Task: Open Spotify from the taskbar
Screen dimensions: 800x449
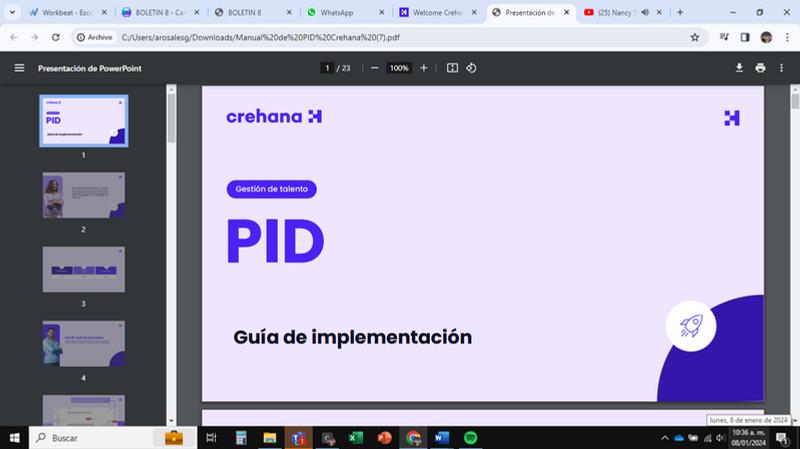Action: tap(470, 438)
